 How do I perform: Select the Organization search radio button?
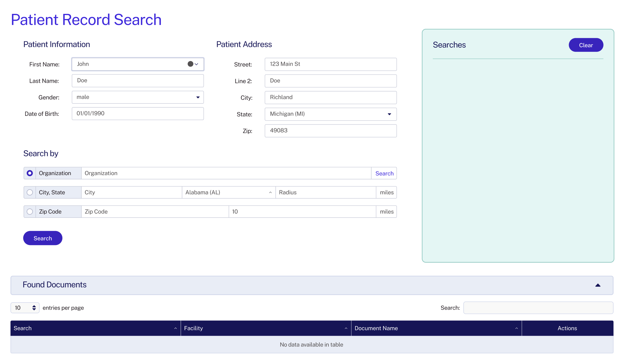pyautogui.click(x=29, y=173)
